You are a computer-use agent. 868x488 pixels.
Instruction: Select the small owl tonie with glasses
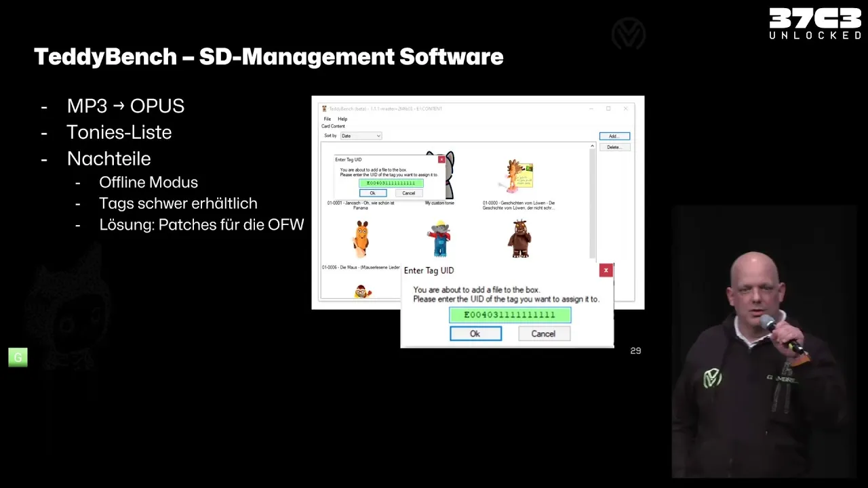click(363, 291)
